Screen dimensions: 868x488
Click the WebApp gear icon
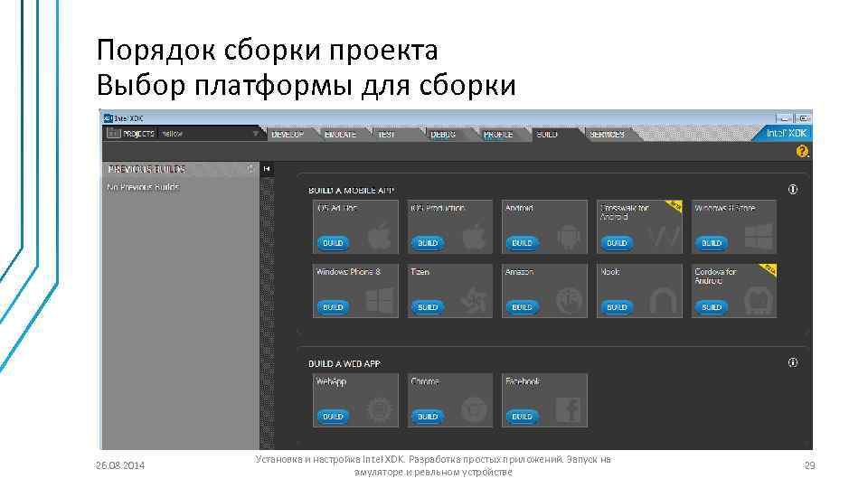pyautogui.click(x=380, y=410)
